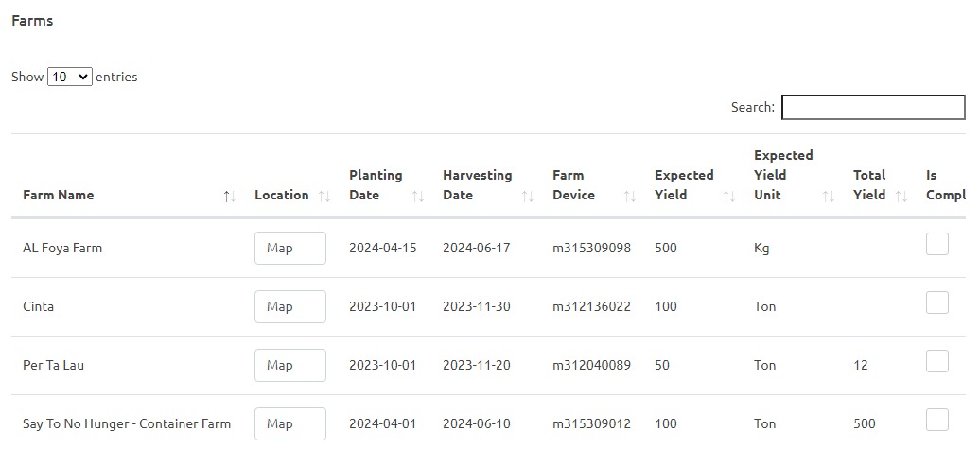Open Map for Say To No Hunger farm
This screenshot has height=466, width=980.
tap(289, 424)
